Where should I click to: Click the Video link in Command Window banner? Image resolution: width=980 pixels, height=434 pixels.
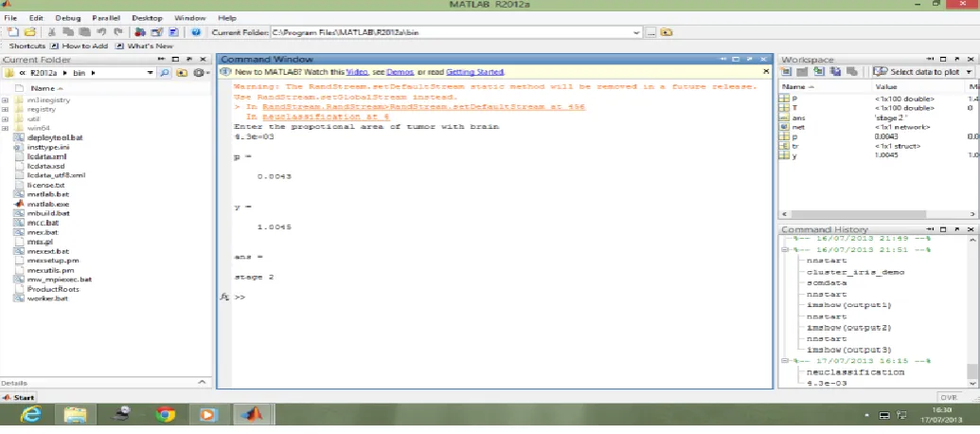357,72
